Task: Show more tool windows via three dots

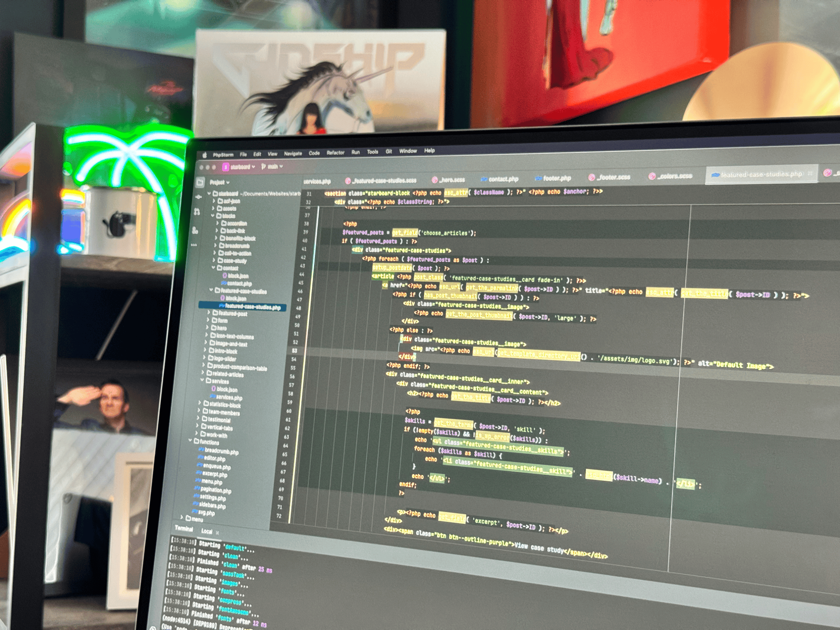Action: (194, 245)
